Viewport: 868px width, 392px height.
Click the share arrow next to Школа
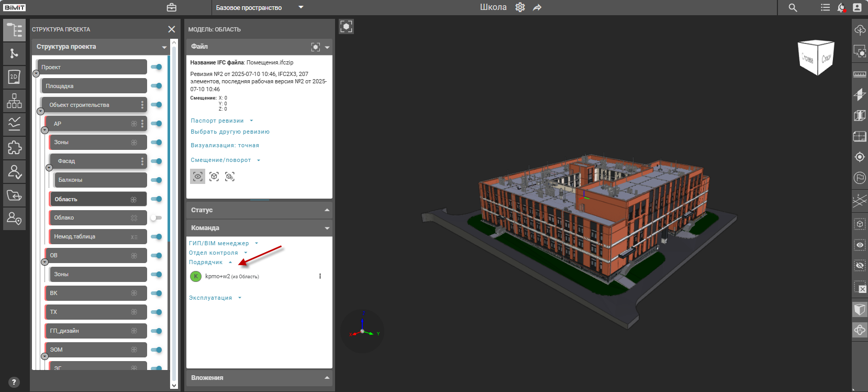(537, 7)
